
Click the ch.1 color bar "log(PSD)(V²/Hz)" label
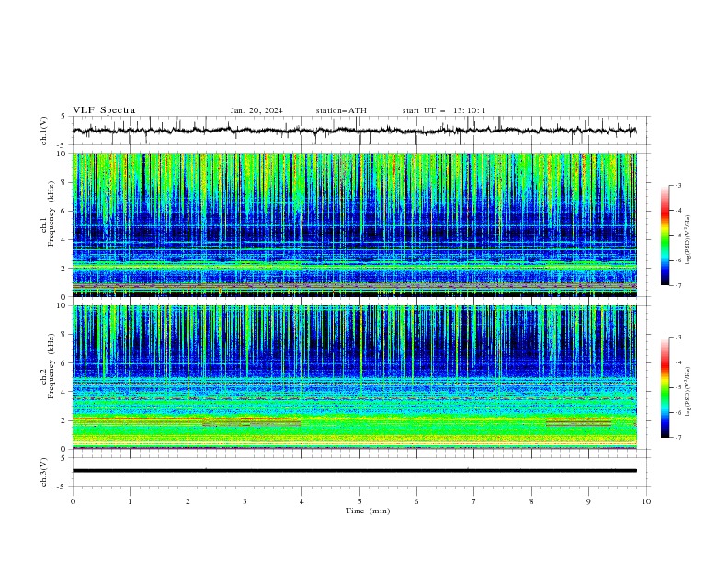click(688, 240)
